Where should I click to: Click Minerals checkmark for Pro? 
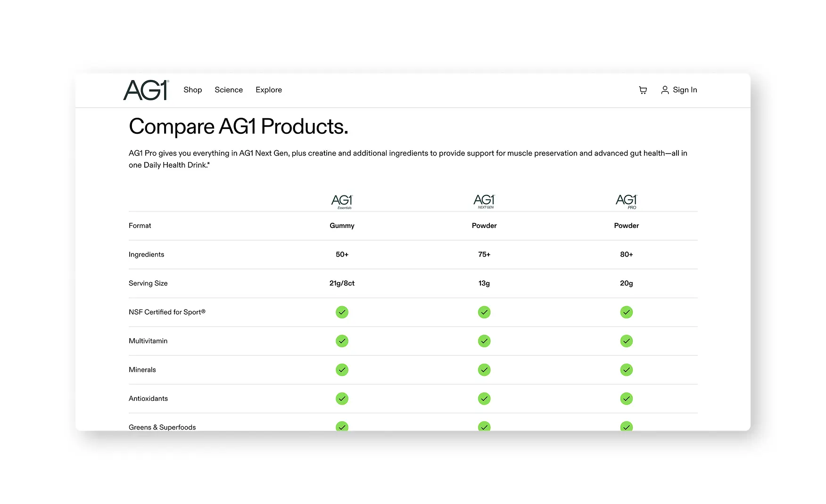(627, 370)
